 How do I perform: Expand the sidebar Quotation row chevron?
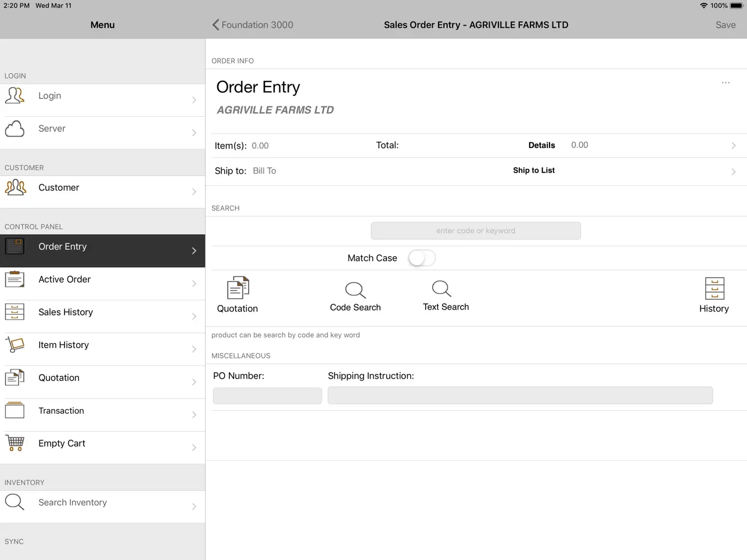pyautogui.click(x=194, y=382)
